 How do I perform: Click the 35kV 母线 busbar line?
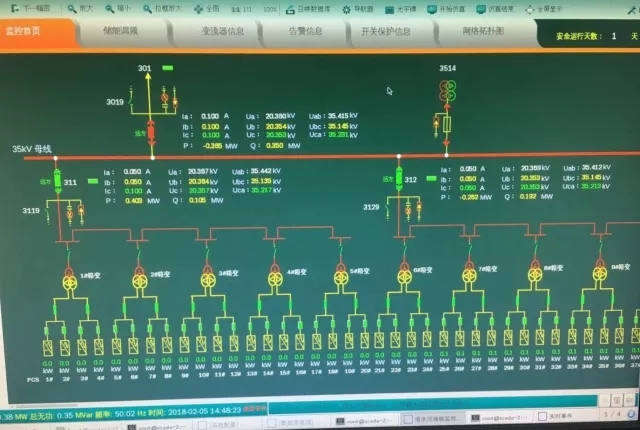(250, 155)
